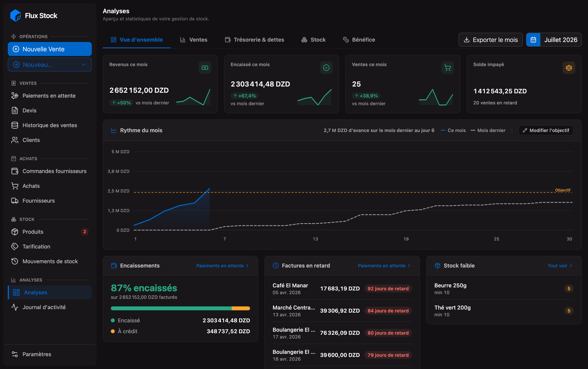
Task: Click the +50% revenue change badge
Action: [121, 103]
